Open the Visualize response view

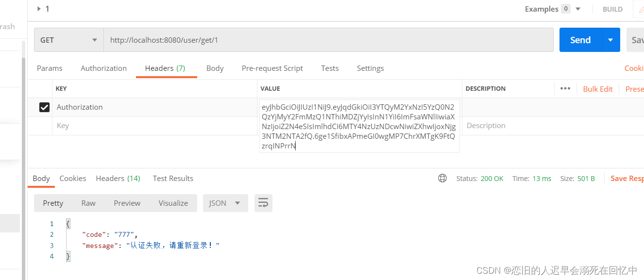point(173,203)
